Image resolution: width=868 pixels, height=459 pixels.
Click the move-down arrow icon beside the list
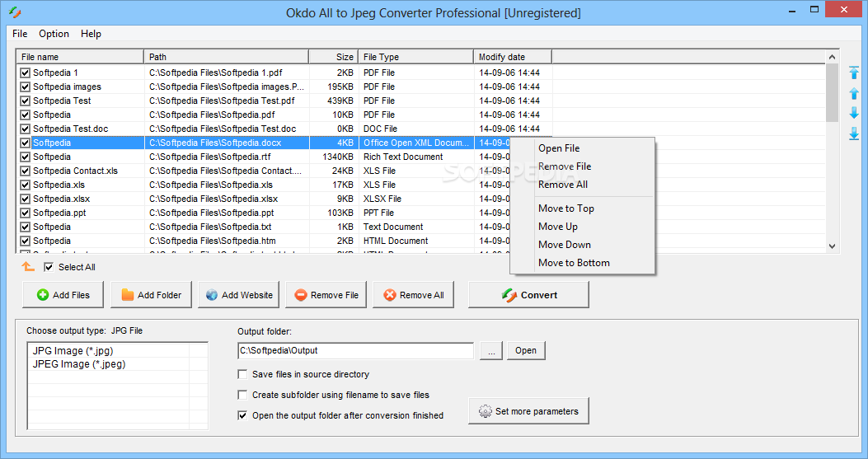[x=854, y=113]
